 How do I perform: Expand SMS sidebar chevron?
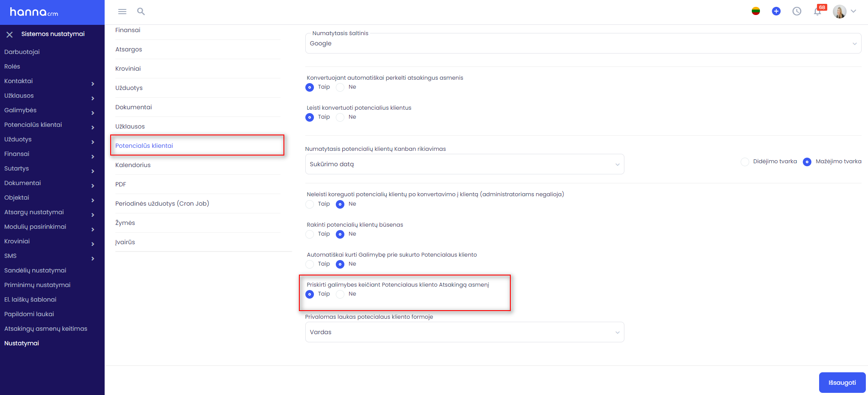pyautogui.click(x=93, y=258)
